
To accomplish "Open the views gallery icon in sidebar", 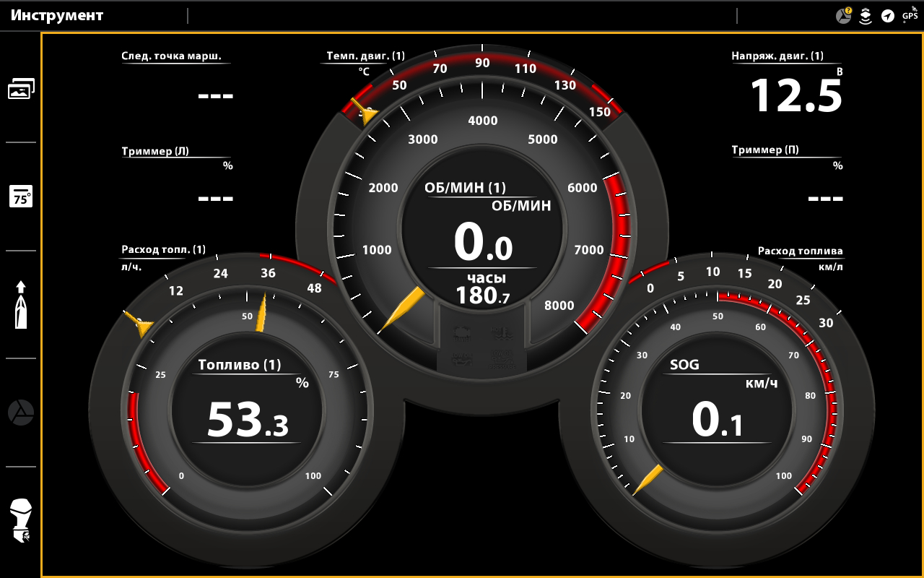I will point(21,89).
